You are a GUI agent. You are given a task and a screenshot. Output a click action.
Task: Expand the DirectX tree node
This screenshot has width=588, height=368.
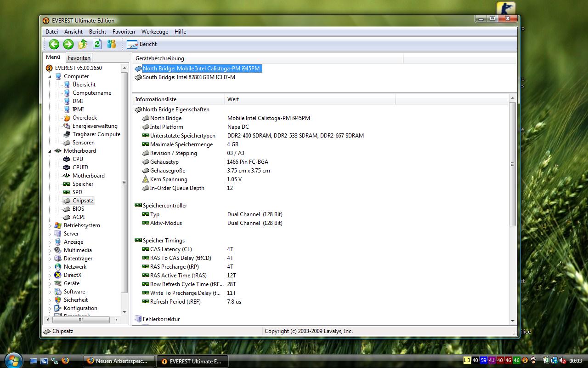[x=50, y=275]
